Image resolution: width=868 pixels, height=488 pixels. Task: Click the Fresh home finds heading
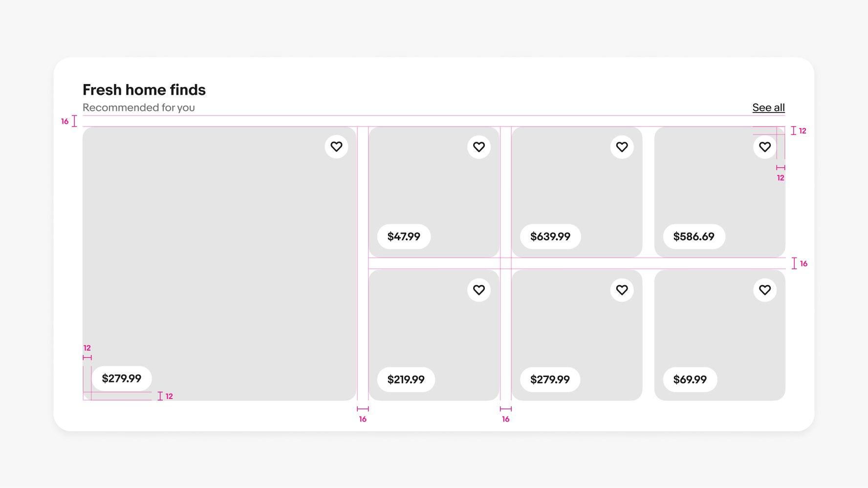[x=144, y=89]
